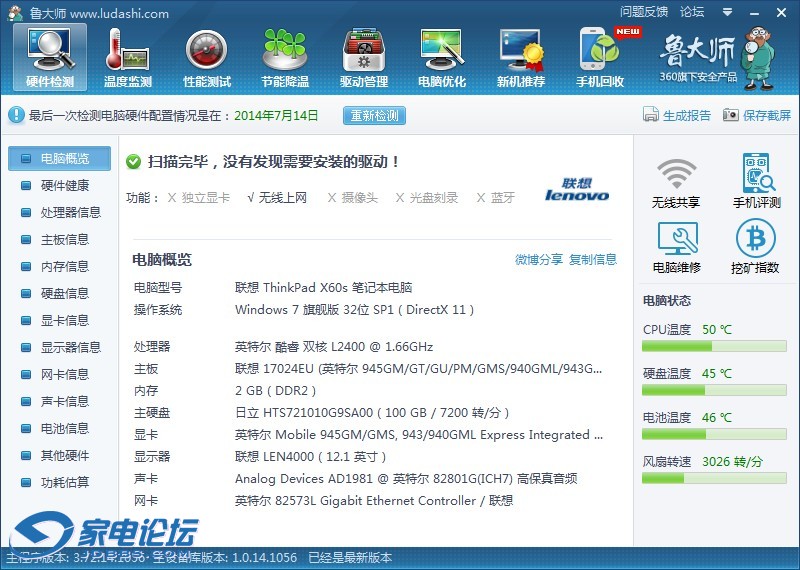Click the 2014年7月14日 last detection date

pos(276,115)
